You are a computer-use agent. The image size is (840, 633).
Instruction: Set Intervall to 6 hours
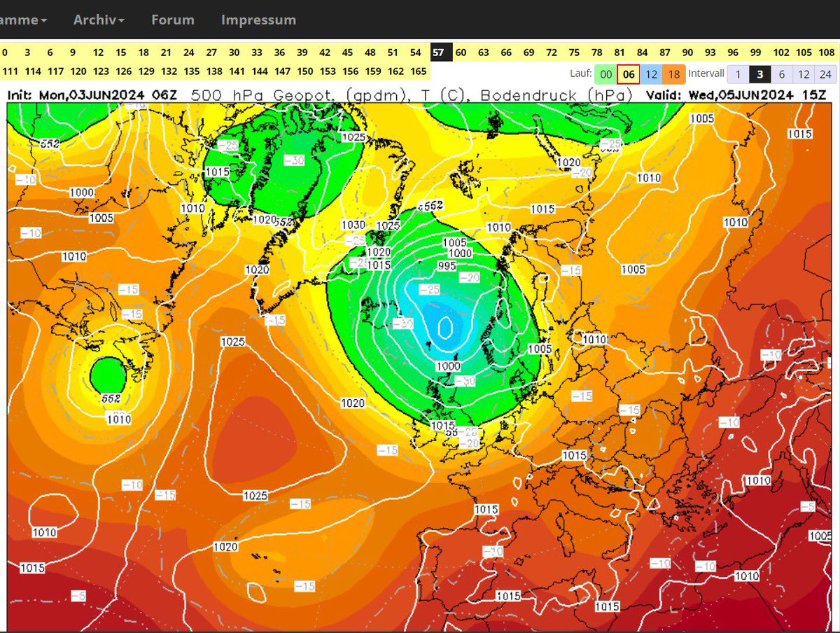[782, 74]
